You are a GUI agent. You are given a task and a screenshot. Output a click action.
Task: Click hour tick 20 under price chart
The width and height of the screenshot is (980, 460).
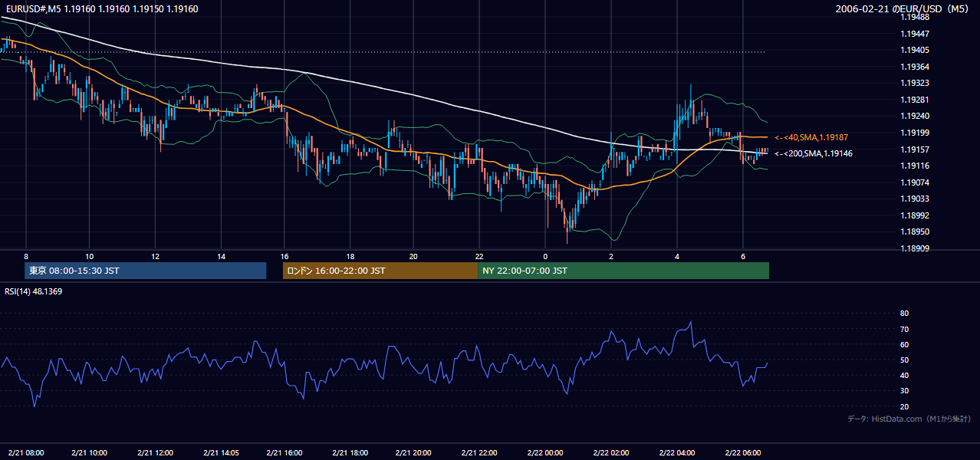[414, 256]
